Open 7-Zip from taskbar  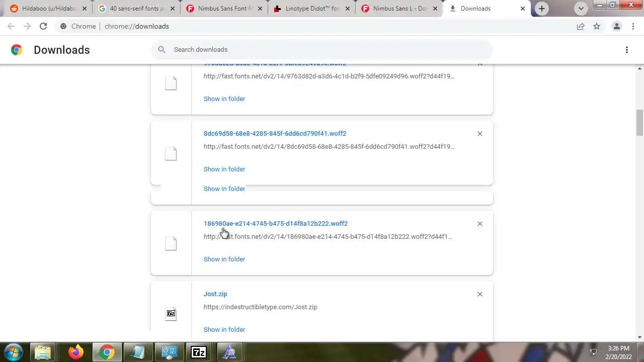(x=199, y=352)
